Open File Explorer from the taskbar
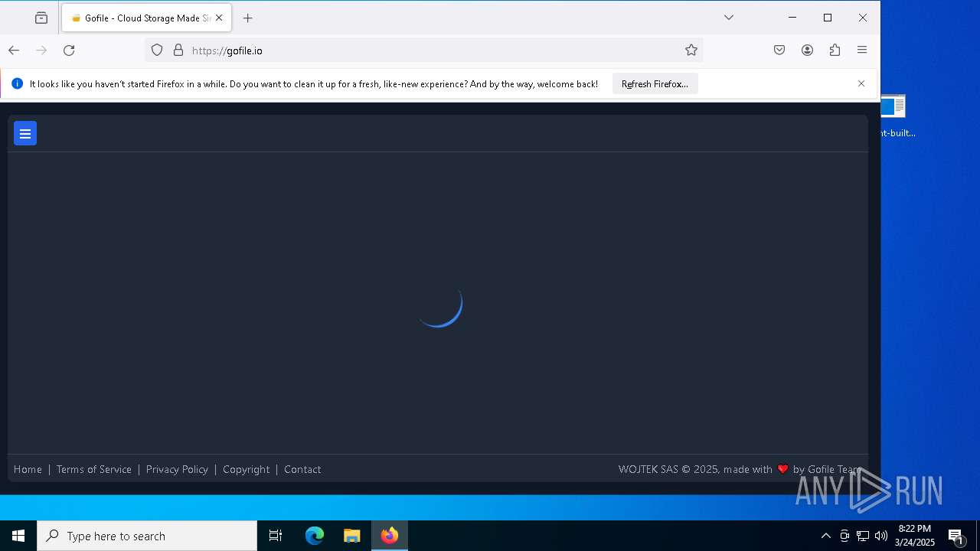This screenshot has width=980, height=551. [x=351, y=536]
